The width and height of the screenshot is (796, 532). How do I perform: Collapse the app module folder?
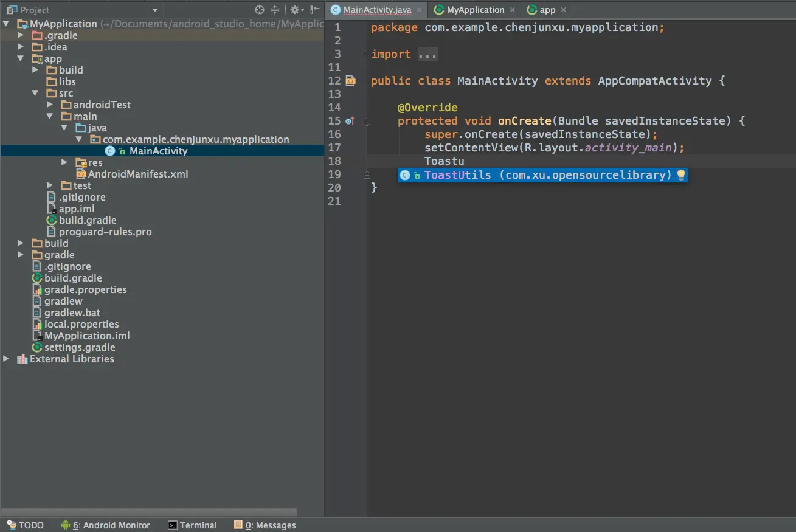pyautogui.click(x=21, y=58)
